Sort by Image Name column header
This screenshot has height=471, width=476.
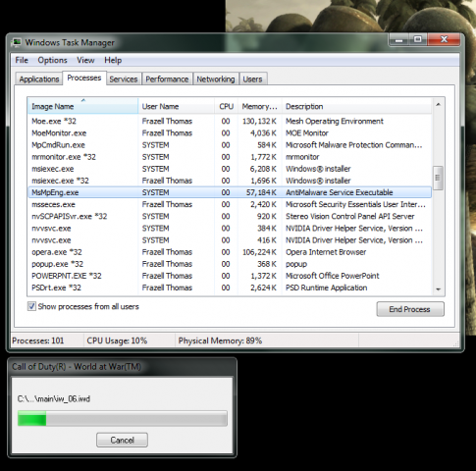pyautogui.click(x=82, y=106)
